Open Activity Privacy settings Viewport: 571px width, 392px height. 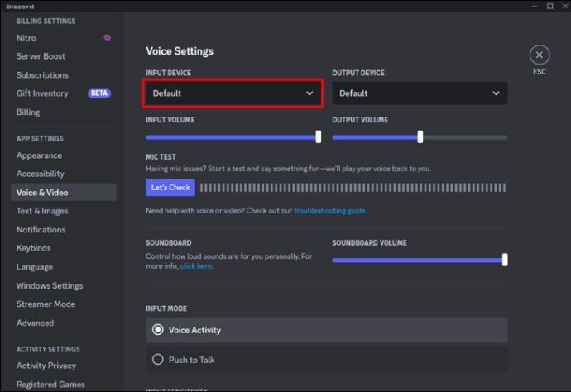point(46,366)
